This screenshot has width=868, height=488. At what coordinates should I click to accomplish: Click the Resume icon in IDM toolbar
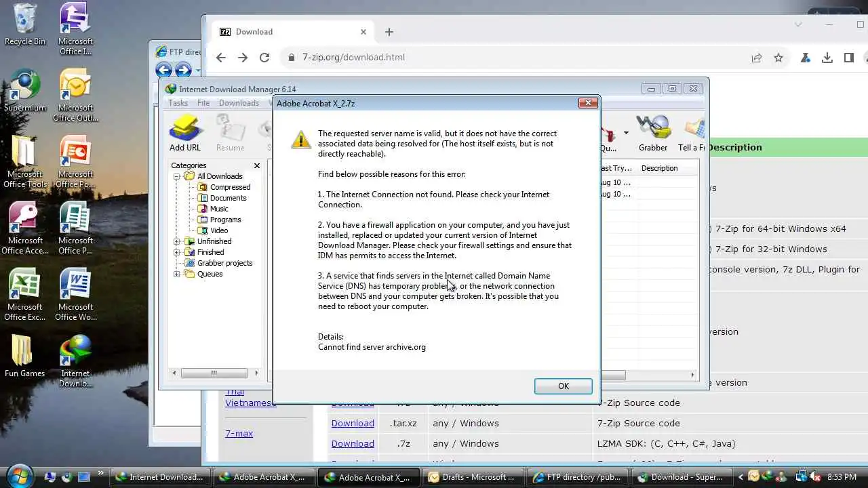[231, 133]
